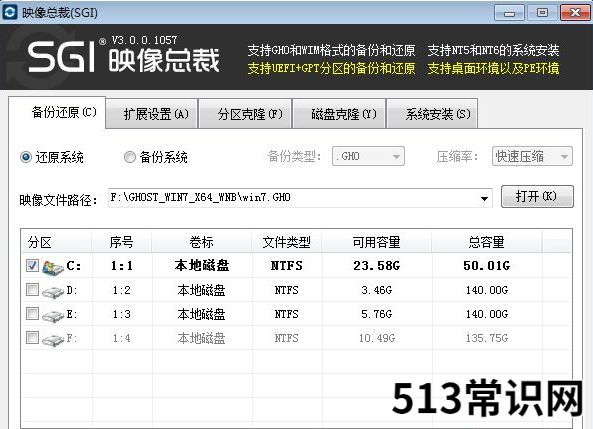Viewport: 593px width, 429px height.
Task: Click the 135.75G total capacity value
Action: [487, 338]
